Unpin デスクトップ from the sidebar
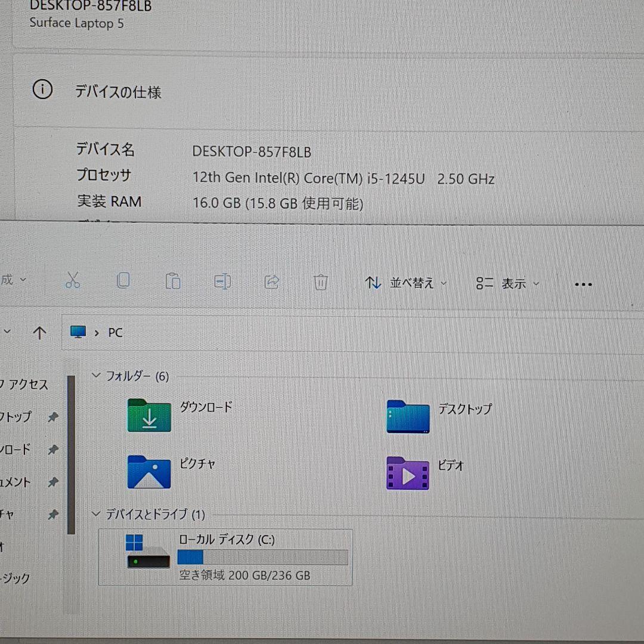Screen dimensions: 644x644 (x=52, y=416)
